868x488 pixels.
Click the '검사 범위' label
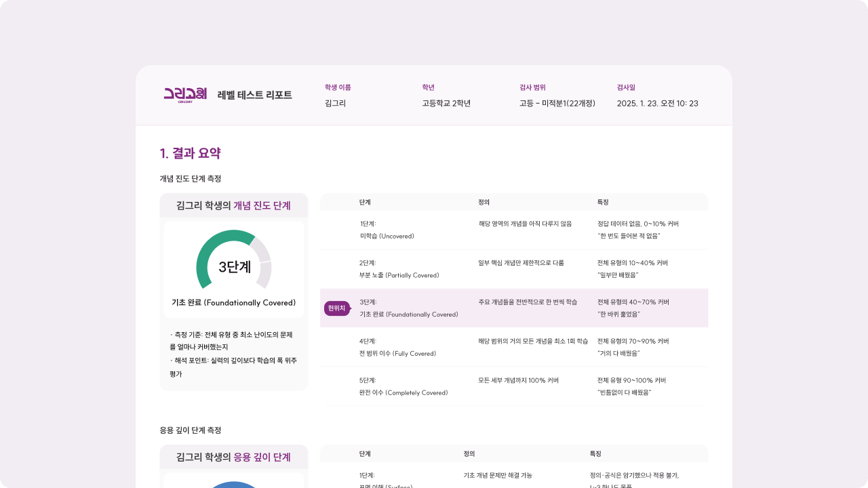tap(532, 87)
